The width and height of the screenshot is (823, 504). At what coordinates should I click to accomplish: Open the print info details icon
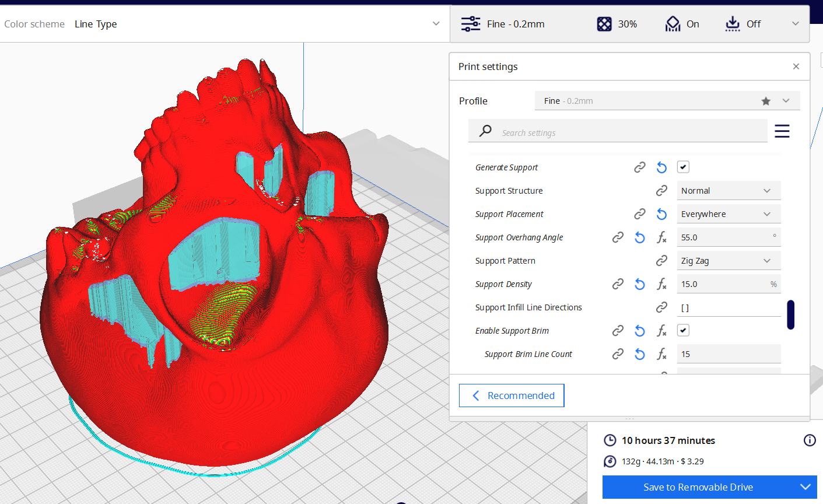tap(810, 440)
